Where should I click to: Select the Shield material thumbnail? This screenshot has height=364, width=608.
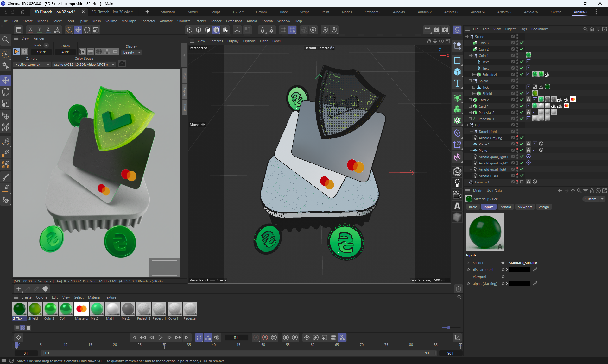click(35, 309)
